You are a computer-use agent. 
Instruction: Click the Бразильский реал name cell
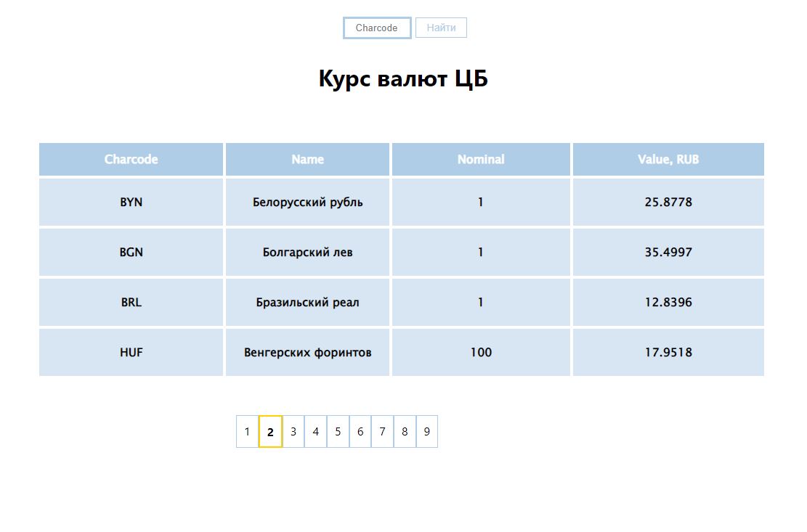(308, 302)
